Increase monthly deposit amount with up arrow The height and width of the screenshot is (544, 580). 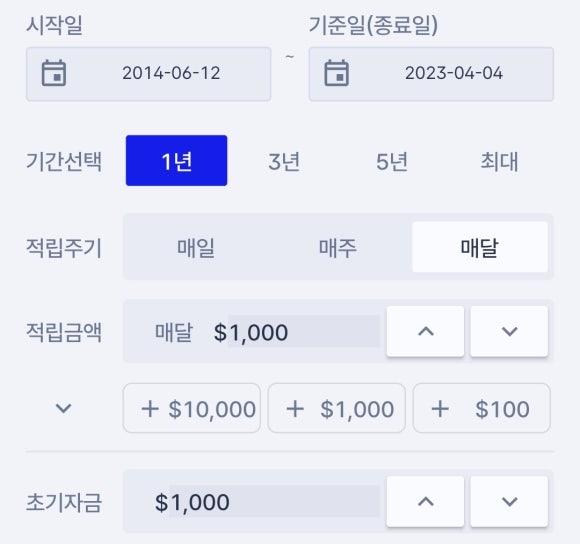[425, 331]
